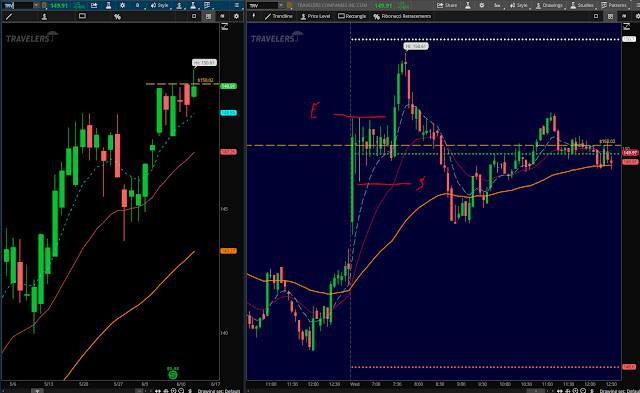Switch left panel to grid chart layout
The width and height of the screenshot is (640, 393).
point(209,16)
